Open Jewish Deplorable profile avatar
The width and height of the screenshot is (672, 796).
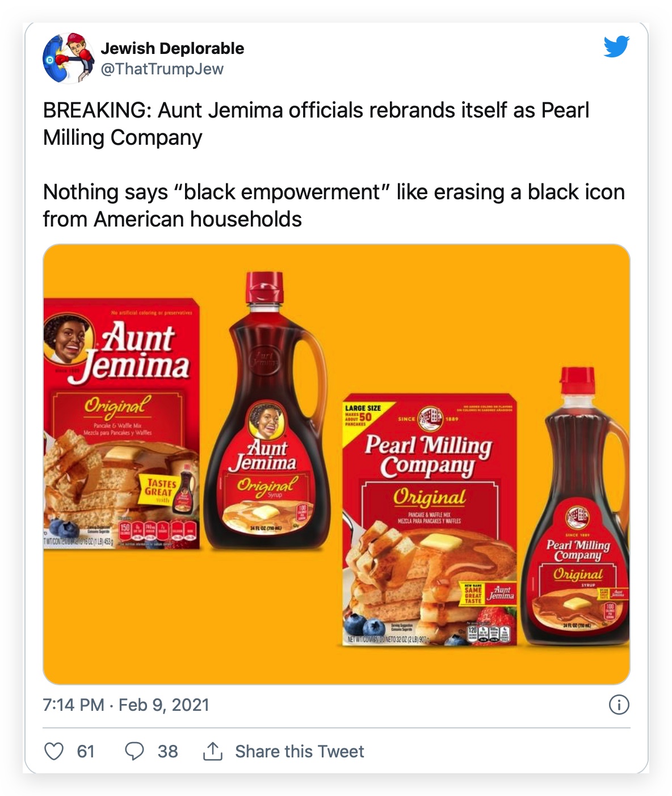(x=68, y=58)
